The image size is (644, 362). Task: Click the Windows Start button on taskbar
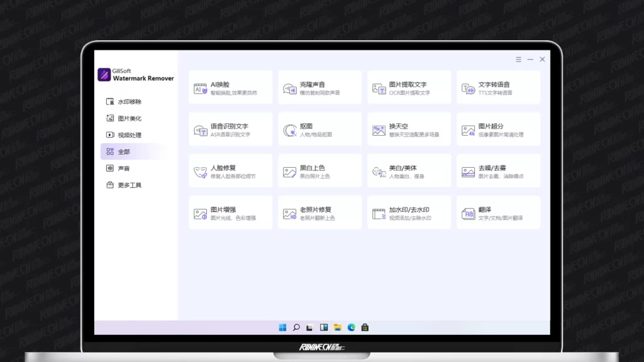282,327
